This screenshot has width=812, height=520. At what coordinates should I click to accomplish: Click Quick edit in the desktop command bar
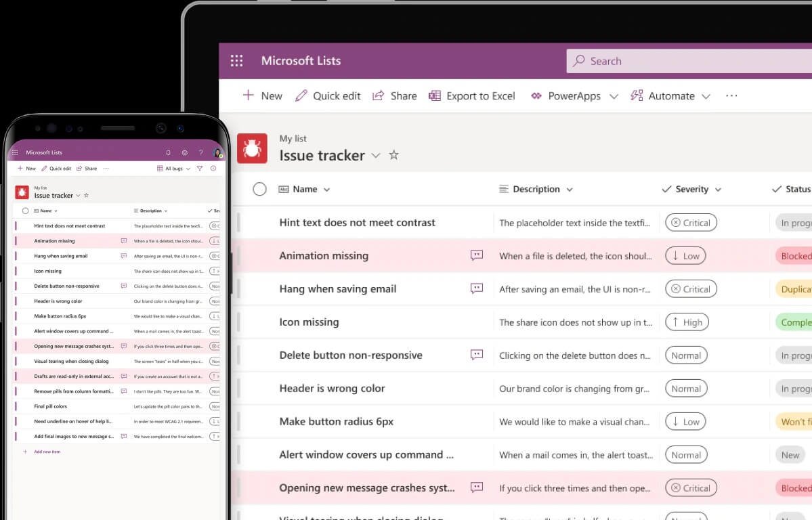point(328,96)
